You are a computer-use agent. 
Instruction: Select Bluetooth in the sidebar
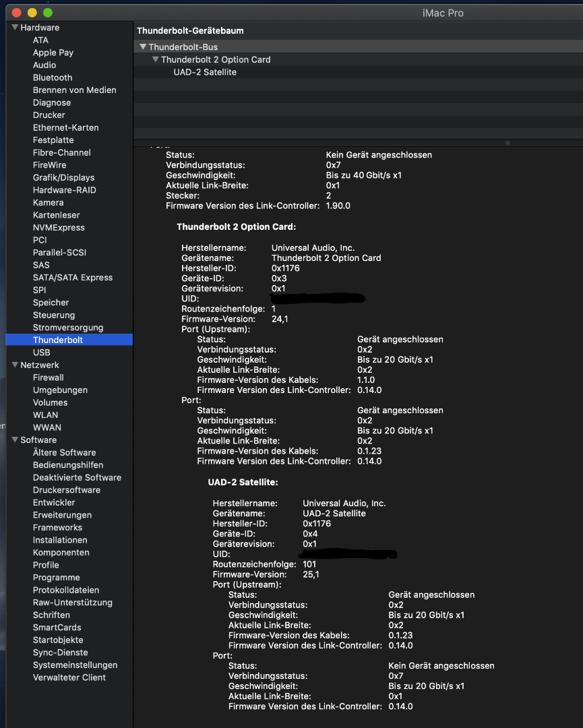coord(53,78)
